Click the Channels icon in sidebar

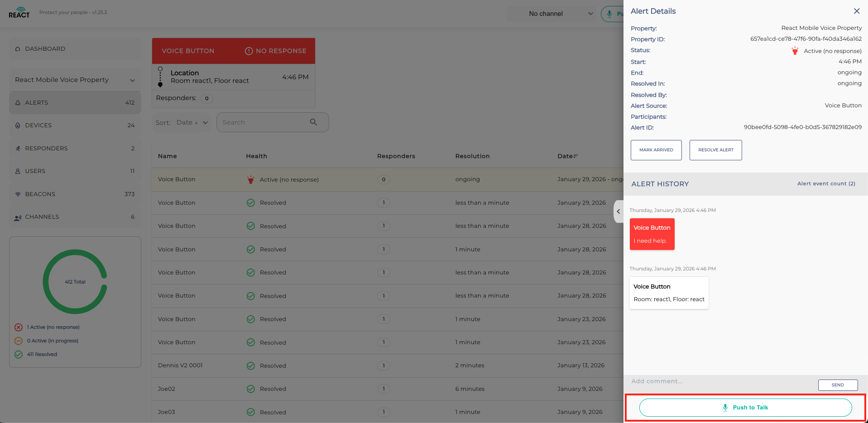coord(18,217)
